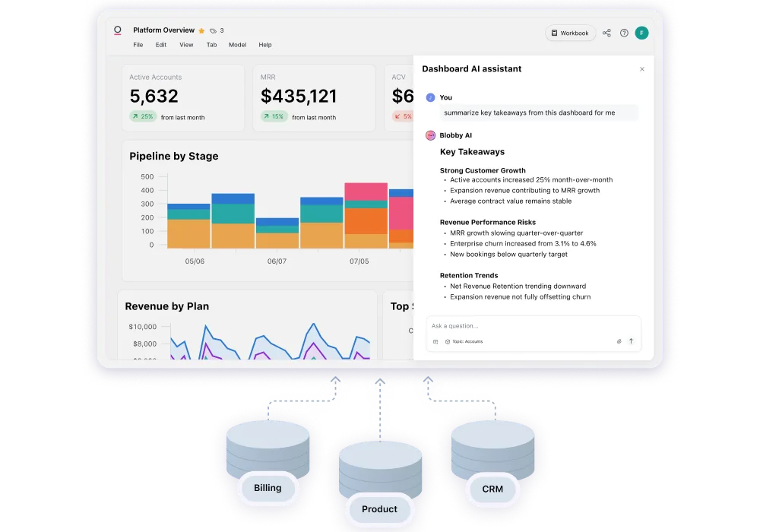Click the Product database label

(379, 509)
